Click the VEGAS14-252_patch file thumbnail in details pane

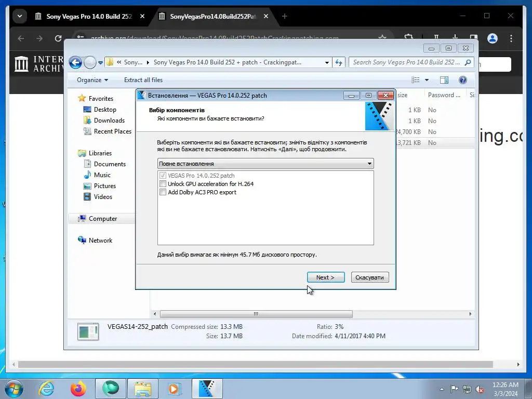pyautogui.click(x=88, y=331)
